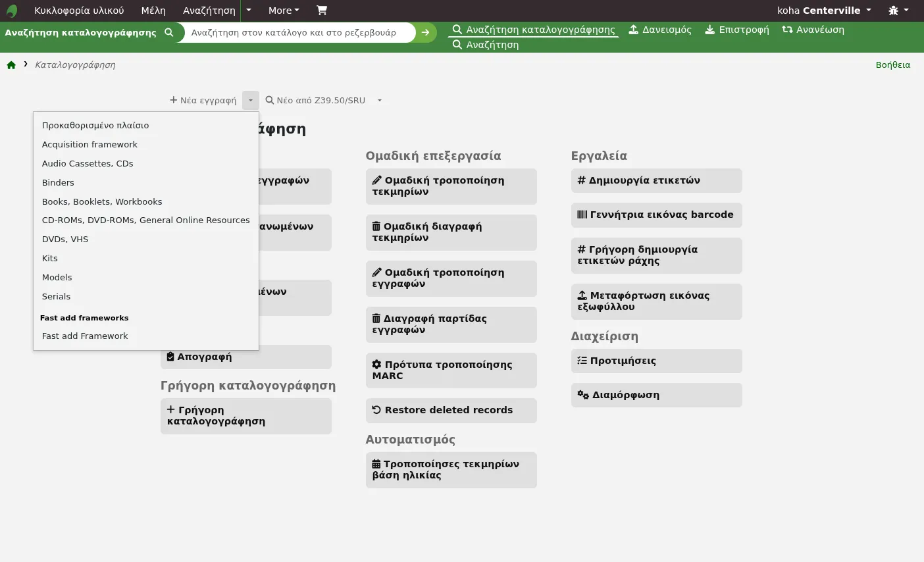Expand the Αναζήτηση menu caret in top bar
The height and width of the screenshot is (562, 924).
point(249,11)
